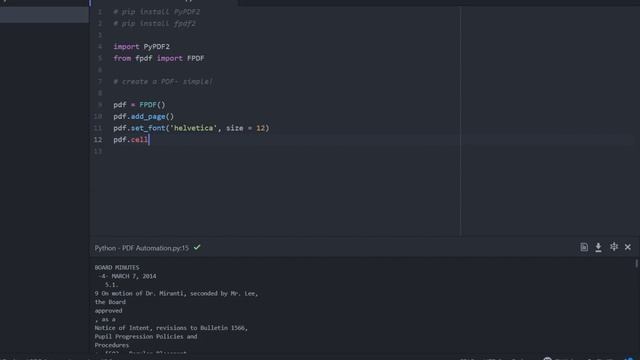The image size is (640, 360).
Task: Click the 'size = 12' argument
Action: (246, 128)
